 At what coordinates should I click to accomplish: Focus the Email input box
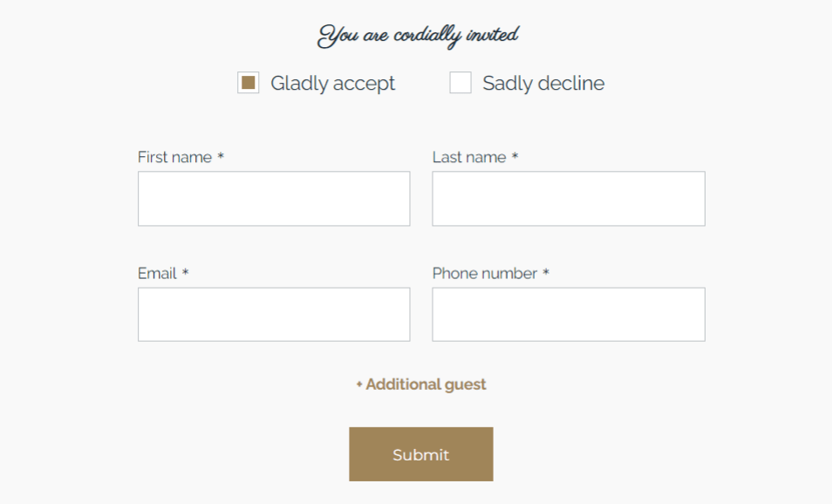click(x=273, y=314)
